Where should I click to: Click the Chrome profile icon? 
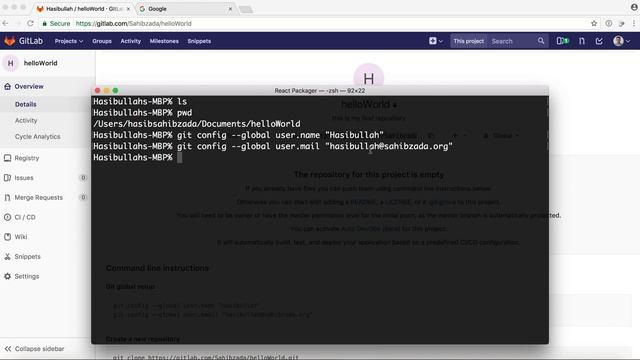pyautogui.click(x=634, y=7)
